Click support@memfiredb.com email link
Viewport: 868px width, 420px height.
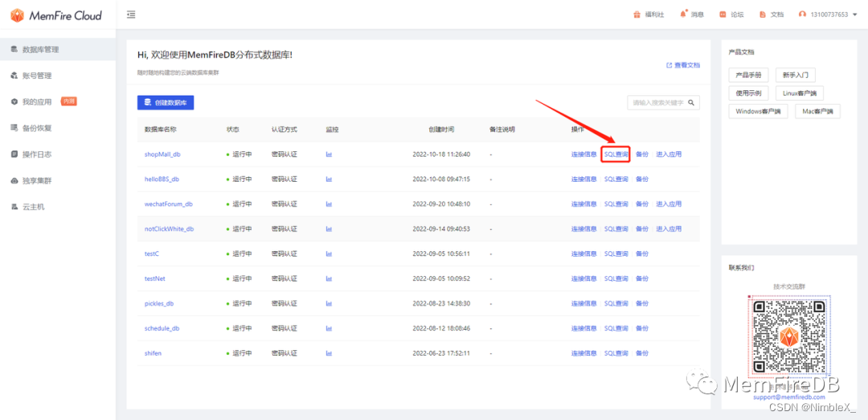pyautogui.click(x=789, y=397)
